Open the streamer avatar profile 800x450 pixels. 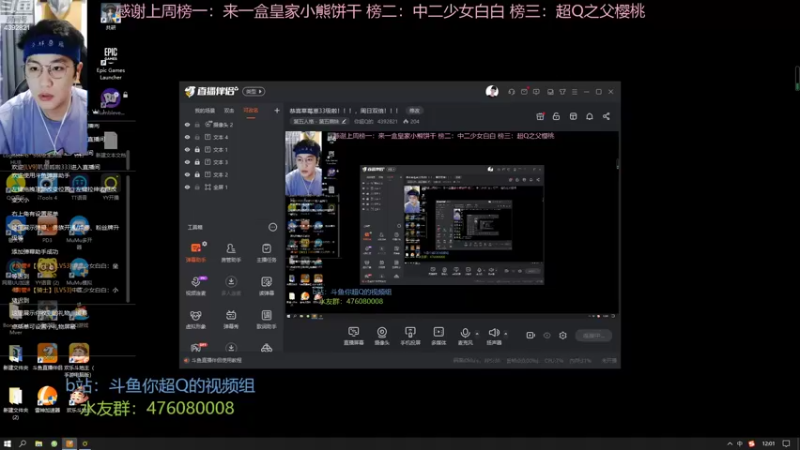pyautogui.click(x=492, y=91)
